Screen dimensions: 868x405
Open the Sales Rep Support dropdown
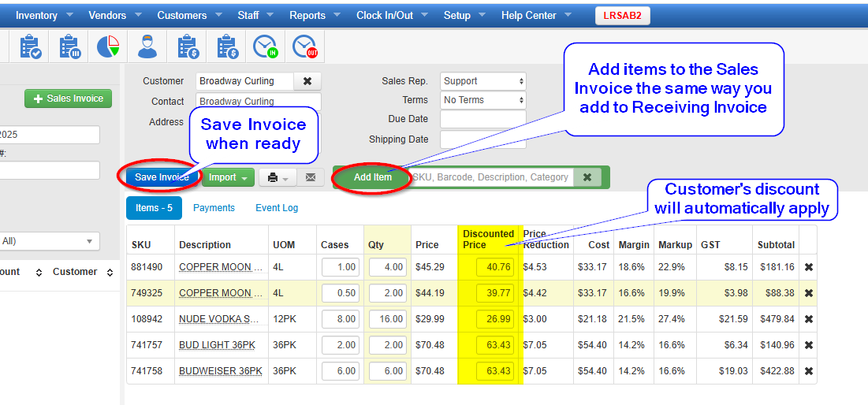[482, 81]
